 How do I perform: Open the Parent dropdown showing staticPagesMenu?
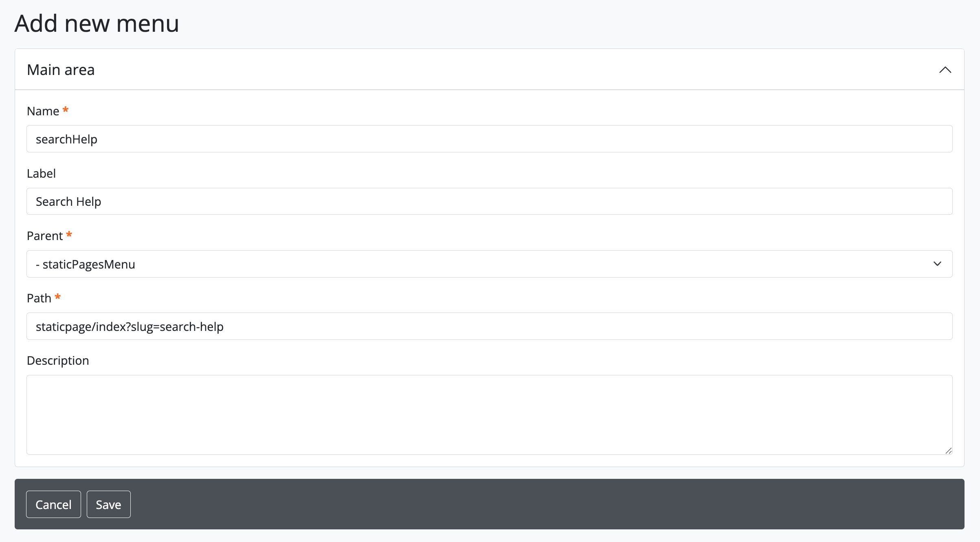pyautogui.click(x=489, y=264)
